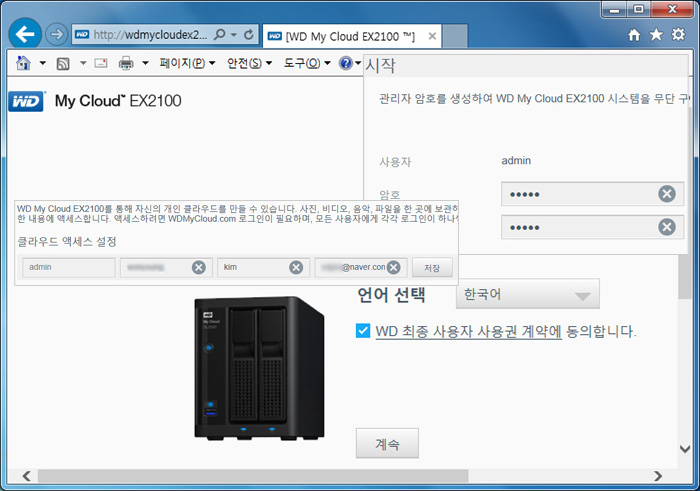Viewport: 700px width, 491px height.
Task: Click the RSS feeds icon
Action: 63,64
